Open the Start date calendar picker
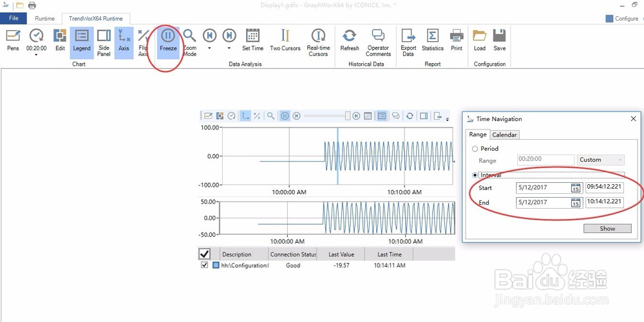644x322 pixels. pyautogui.click(x=576, y=188)
